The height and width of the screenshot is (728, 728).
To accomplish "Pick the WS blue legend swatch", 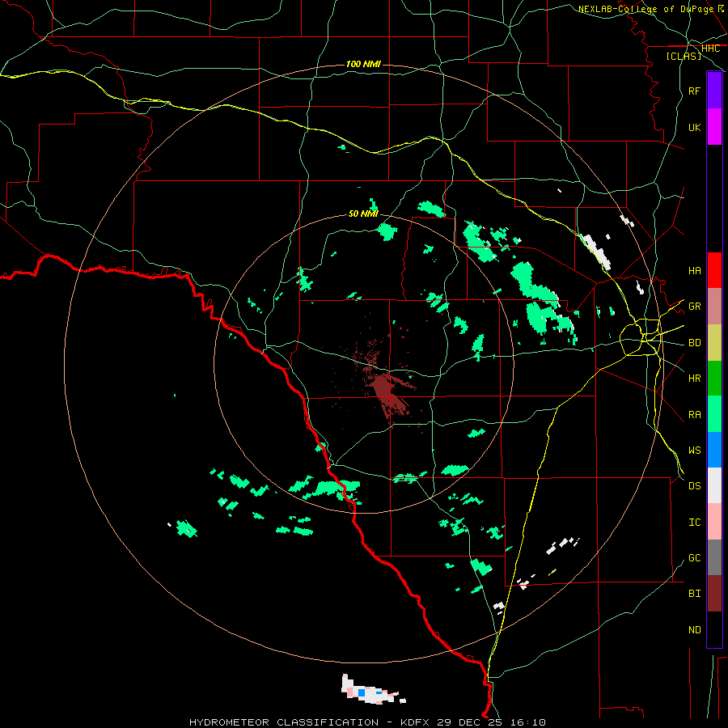I will [714, 450].
